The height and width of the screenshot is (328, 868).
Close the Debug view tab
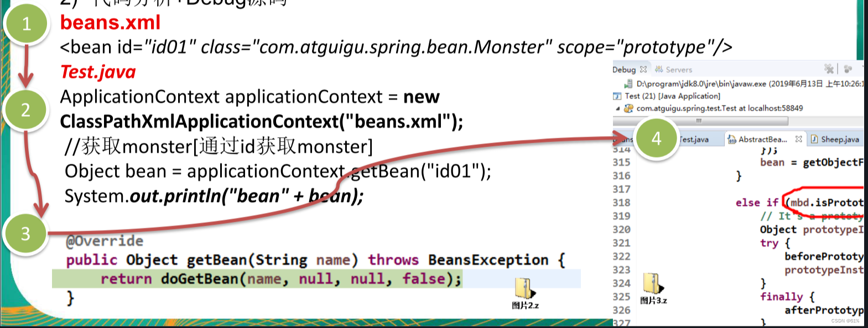tap(643, 70)
